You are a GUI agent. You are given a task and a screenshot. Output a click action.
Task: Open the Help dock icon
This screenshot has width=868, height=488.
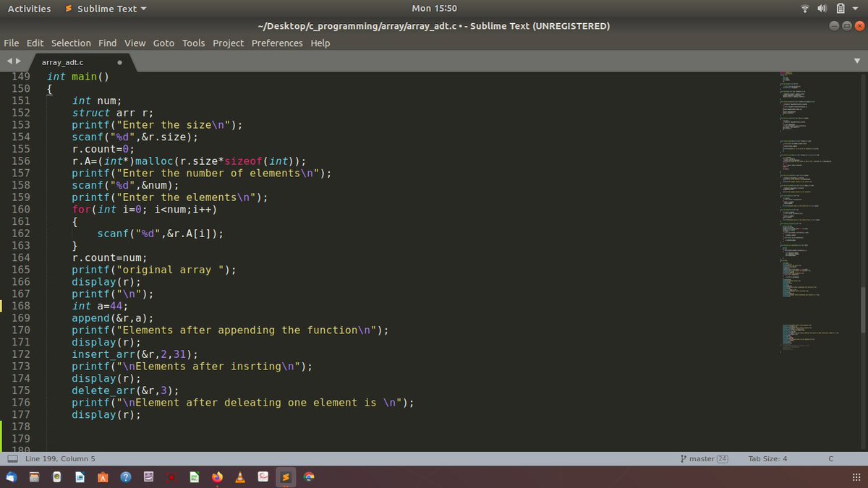(x=126, y=477)
